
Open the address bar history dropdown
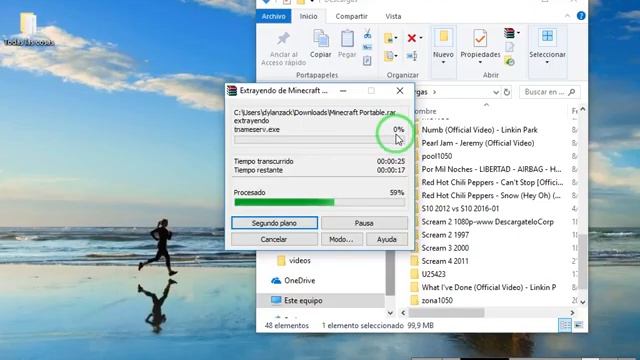(x=496, y=92)
